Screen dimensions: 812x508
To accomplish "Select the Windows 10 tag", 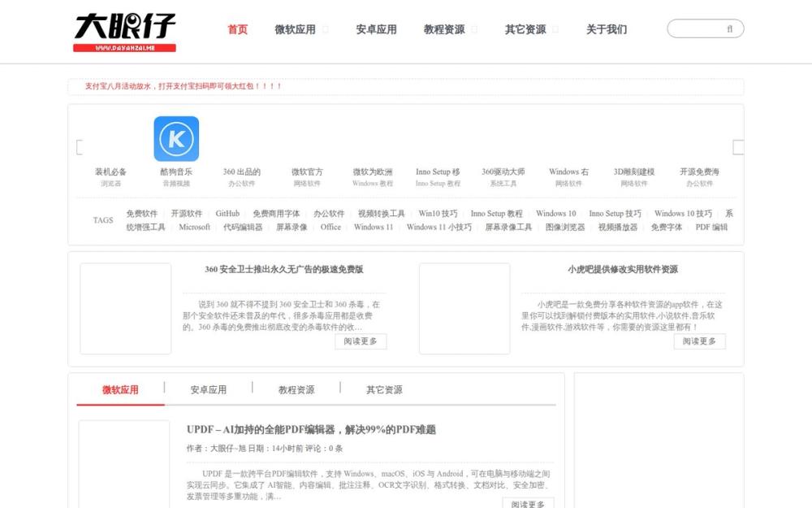I will (x=555, y=214).
